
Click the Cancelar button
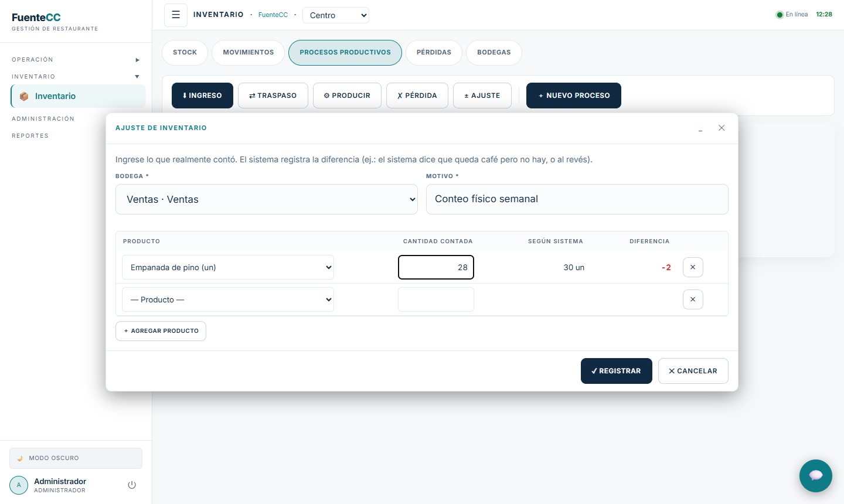tap(693, 371)
